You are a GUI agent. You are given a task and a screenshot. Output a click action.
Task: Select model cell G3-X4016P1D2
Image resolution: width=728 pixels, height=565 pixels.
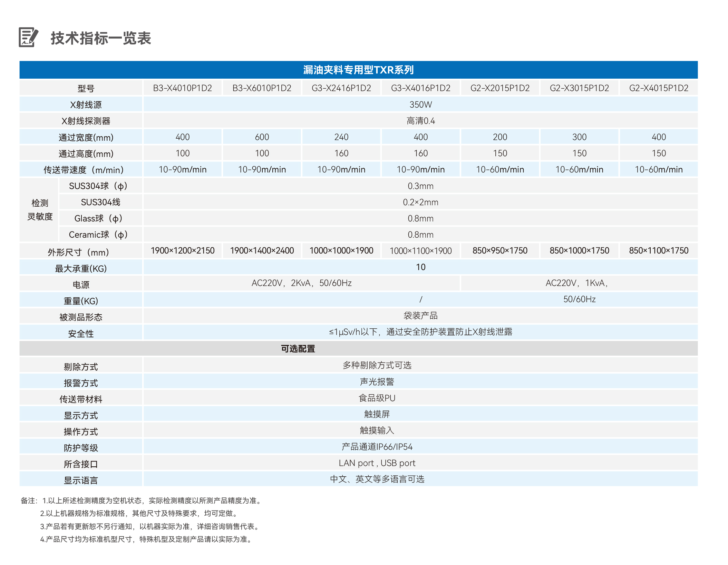420,88
